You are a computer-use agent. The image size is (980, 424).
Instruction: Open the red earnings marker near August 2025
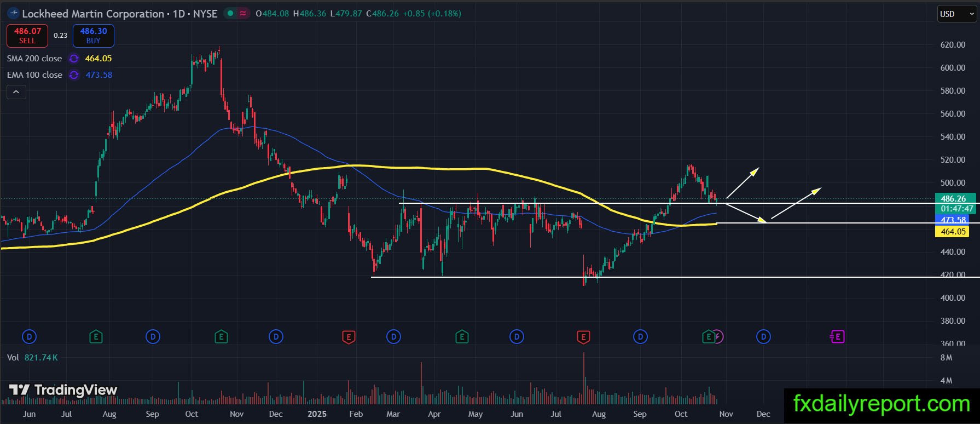point(583,336)
